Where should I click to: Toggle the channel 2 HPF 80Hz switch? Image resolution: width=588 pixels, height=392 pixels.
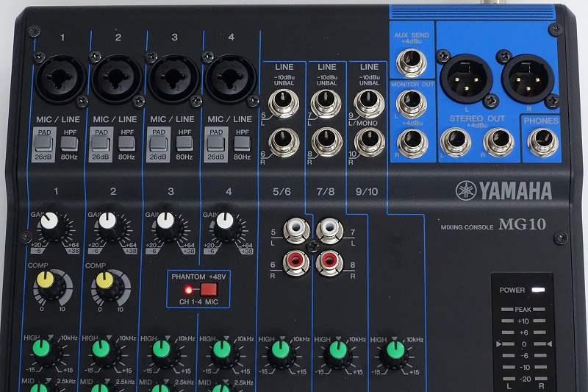pyautogui.click(x=127, y=143)
